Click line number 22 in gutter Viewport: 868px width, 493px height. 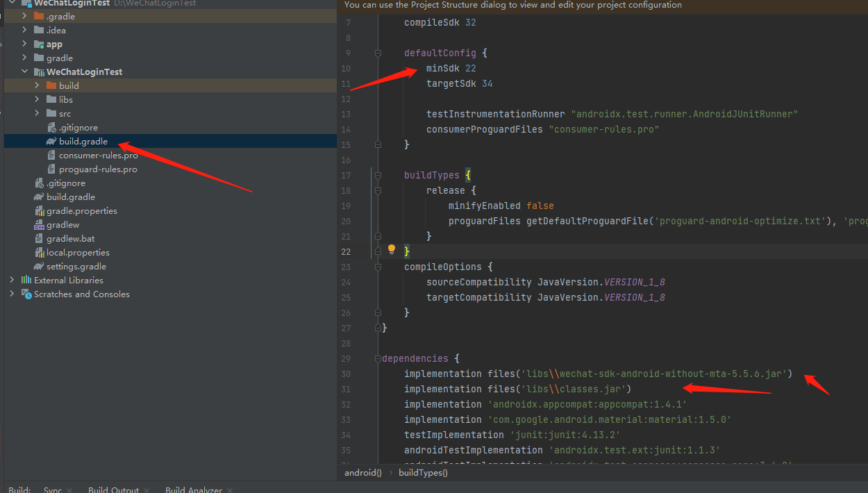pyautogui.click(x=346, y=251)
